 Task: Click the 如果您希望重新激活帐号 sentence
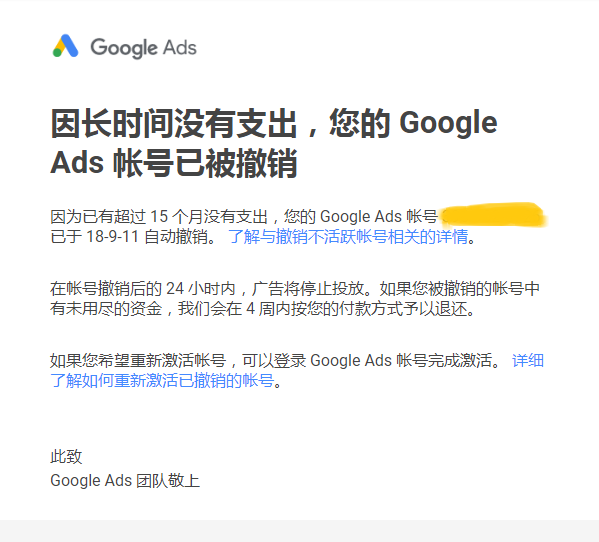(138, 360)
